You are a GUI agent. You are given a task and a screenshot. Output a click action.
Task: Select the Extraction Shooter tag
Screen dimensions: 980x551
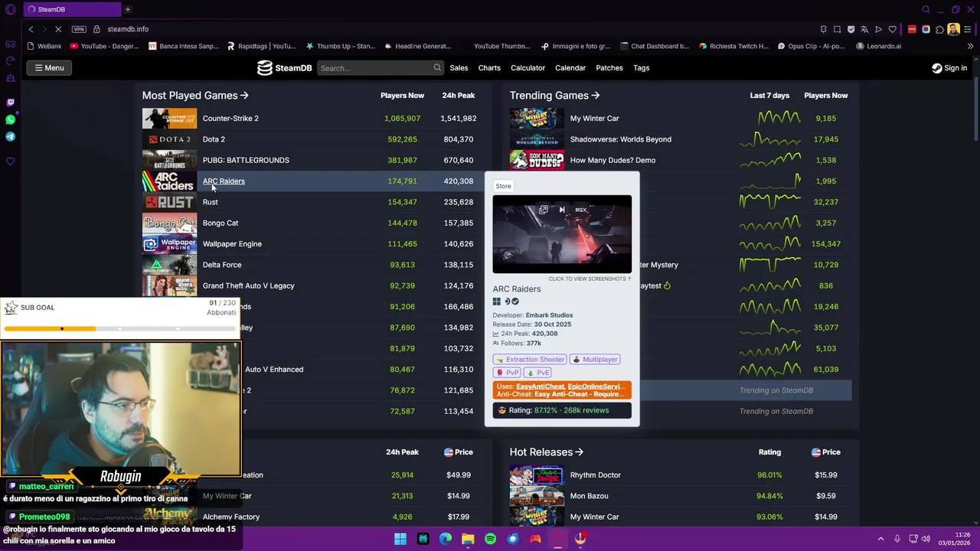(x=530, y=360)
